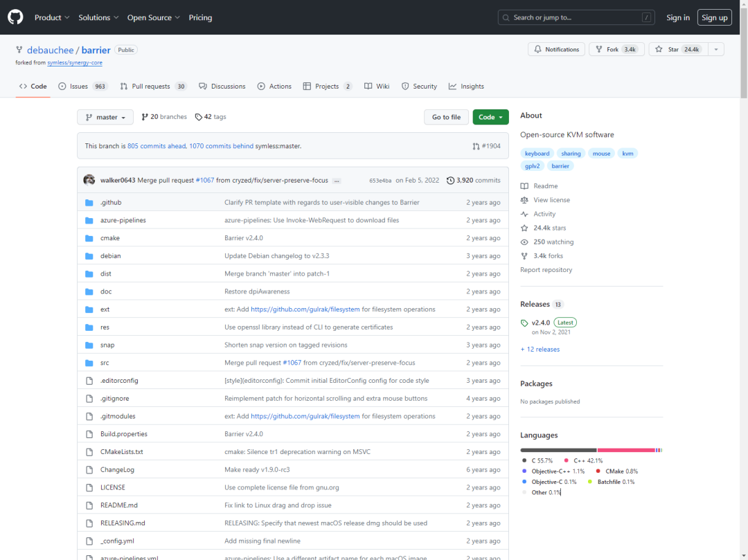Switch to the Projects tab
748x560 pixels.
[x=328, y=87]
